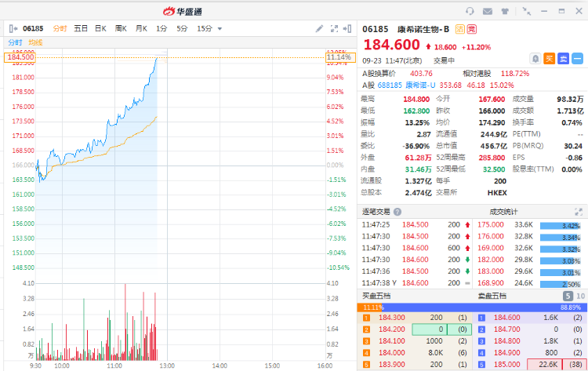This screenshot has height=371, width=588.
Task: Click the 最高 value 184.800
Action: click(x=416, y=100)
